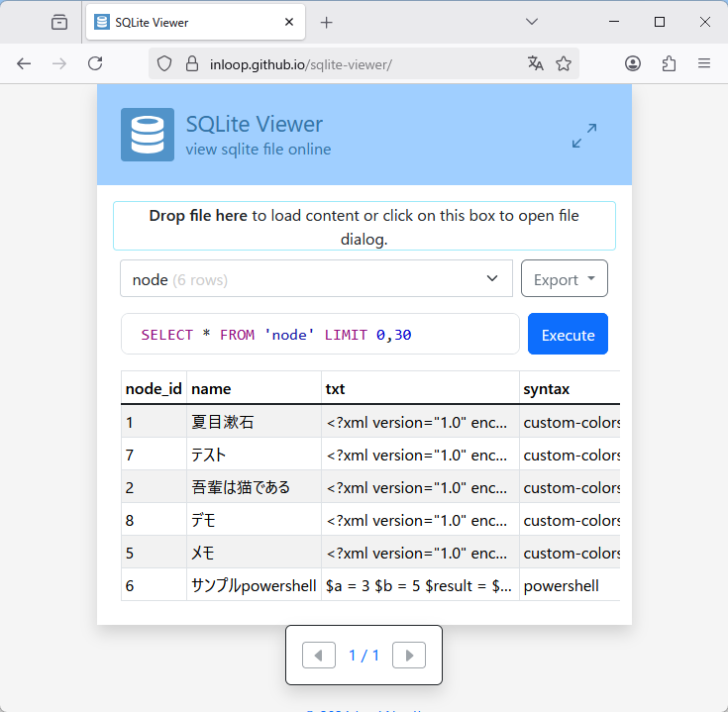
Task: Click the translate page icon
Action: click(535, 63)
